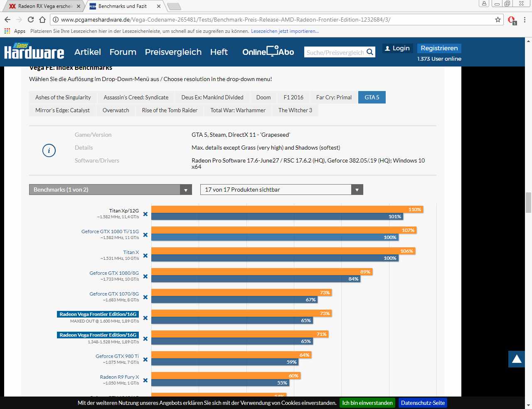The width and height of the screenshot is (532, 409).
Task: Open the Datenschutz-Seite button
Action: (423, 403)
